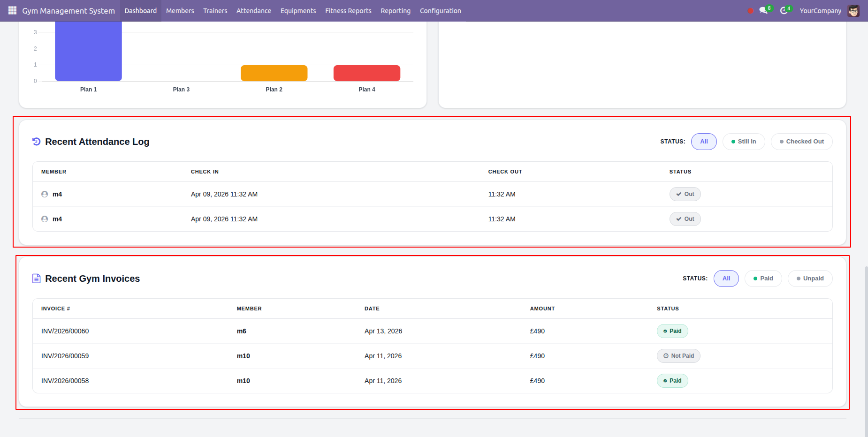Click the Recent Attendance Log history icon

click(x=36, y=142)
